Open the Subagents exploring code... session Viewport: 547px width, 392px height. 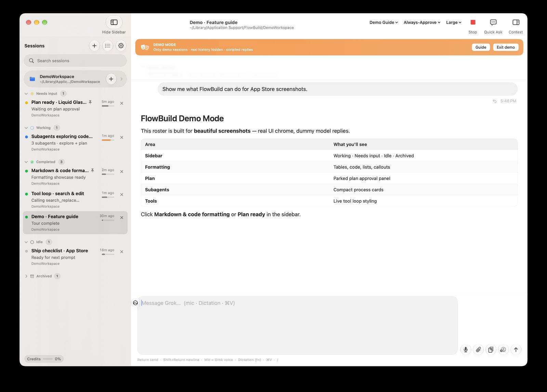click(x=75, y=143)
